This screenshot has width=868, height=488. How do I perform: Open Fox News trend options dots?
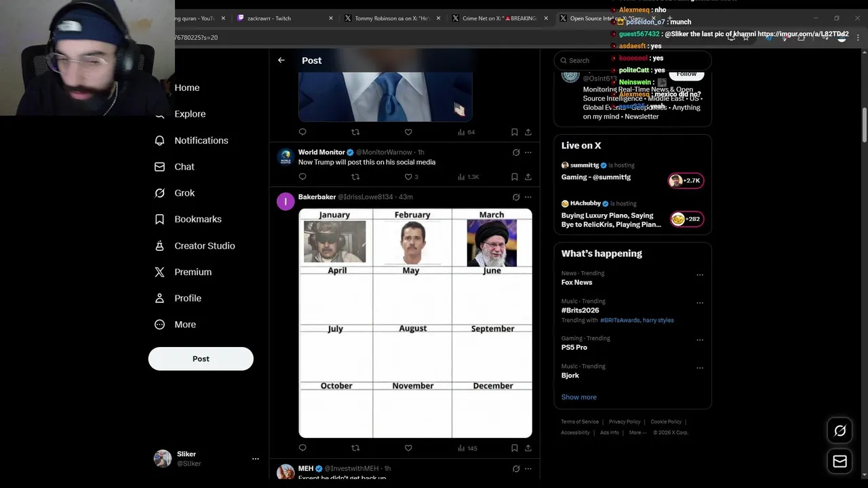click(700, 275)
